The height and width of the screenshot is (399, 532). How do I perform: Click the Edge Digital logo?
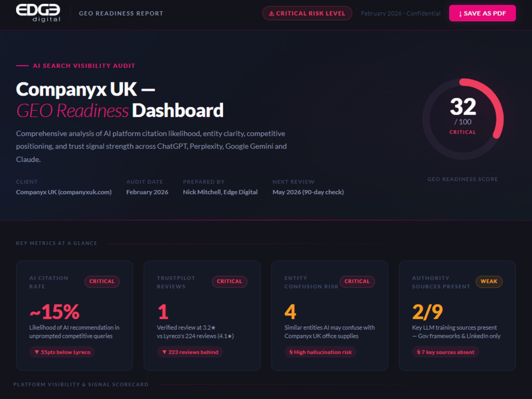38,13
